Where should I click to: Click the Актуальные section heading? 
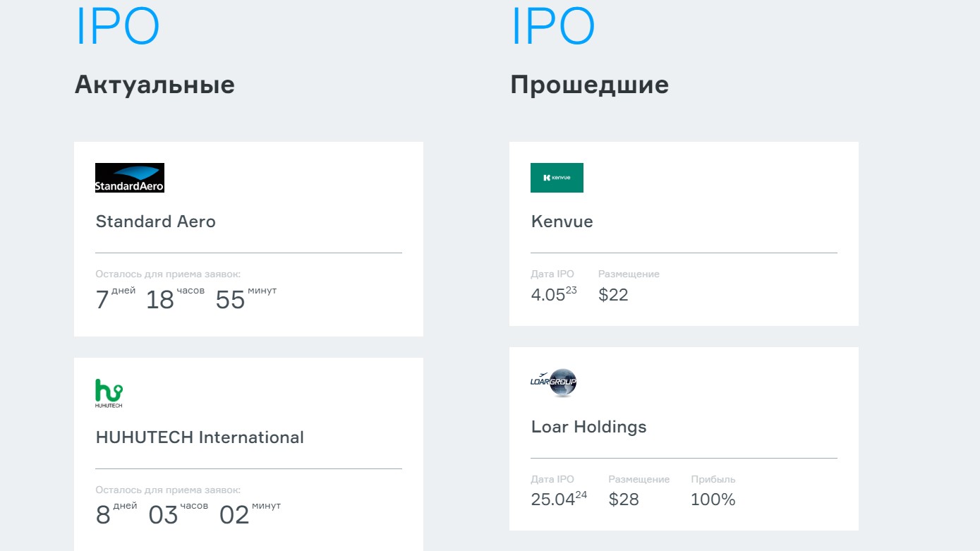pyautogui.click(x=155, y=85)
